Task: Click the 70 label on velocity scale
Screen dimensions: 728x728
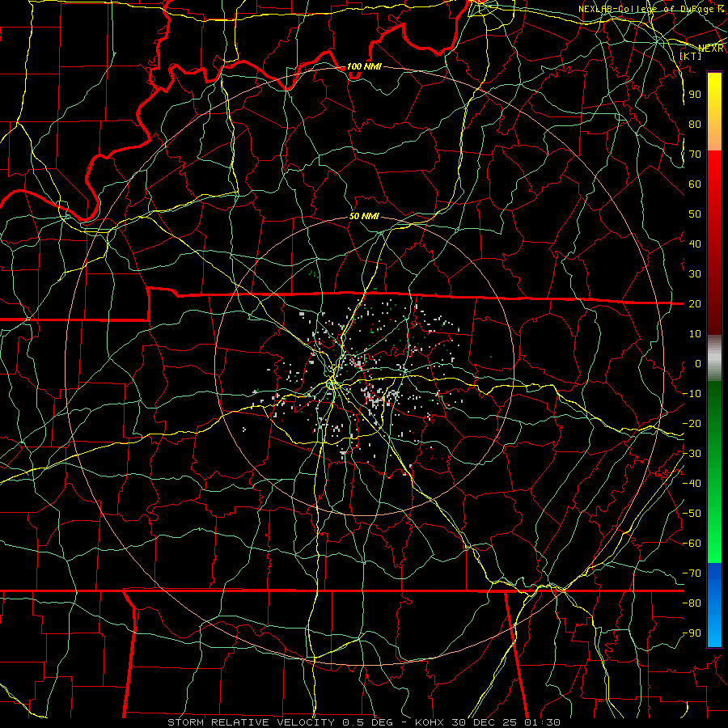Action: point(695,154)
